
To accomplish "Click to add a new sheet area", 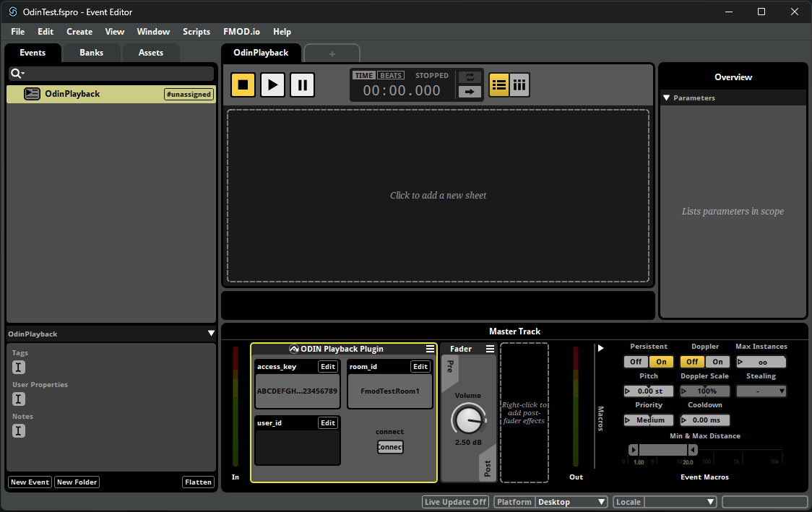I will pos(438,196).
